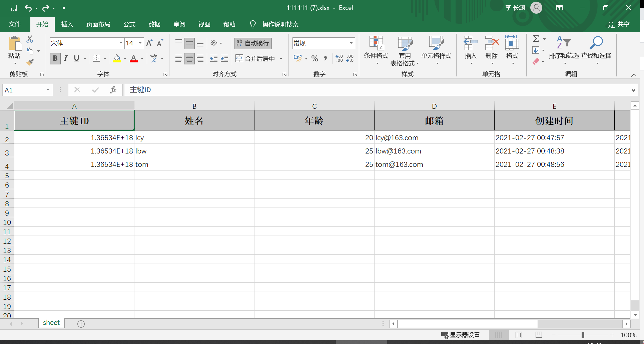
Task: Open the font name dropdown 宋体
Action: 121,43
